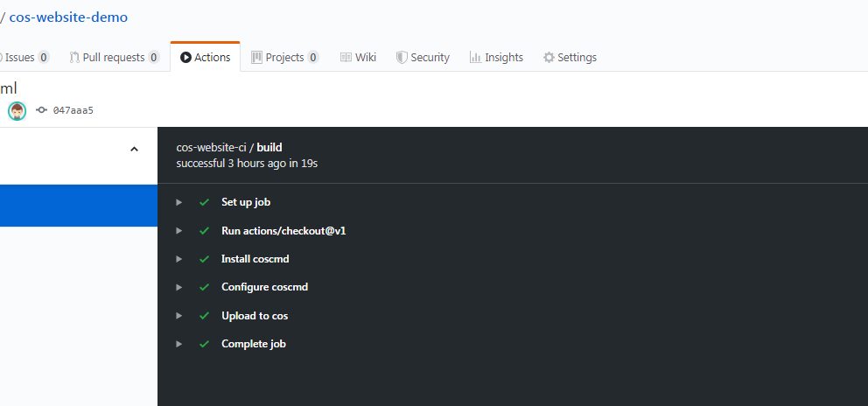Viewport: 868px width, 406px height.
Task: Click the Pull requests icon
Action: pos(74,58)
